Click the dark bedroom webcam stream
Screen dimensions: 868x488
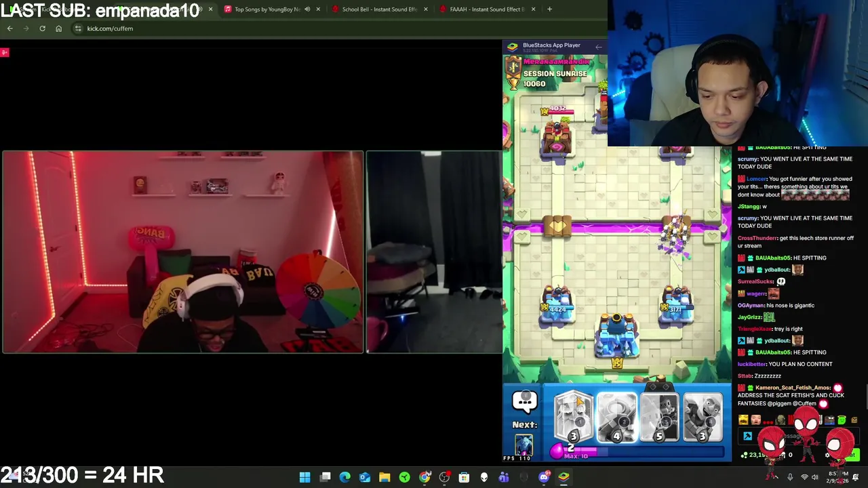(x=434, y=252)
